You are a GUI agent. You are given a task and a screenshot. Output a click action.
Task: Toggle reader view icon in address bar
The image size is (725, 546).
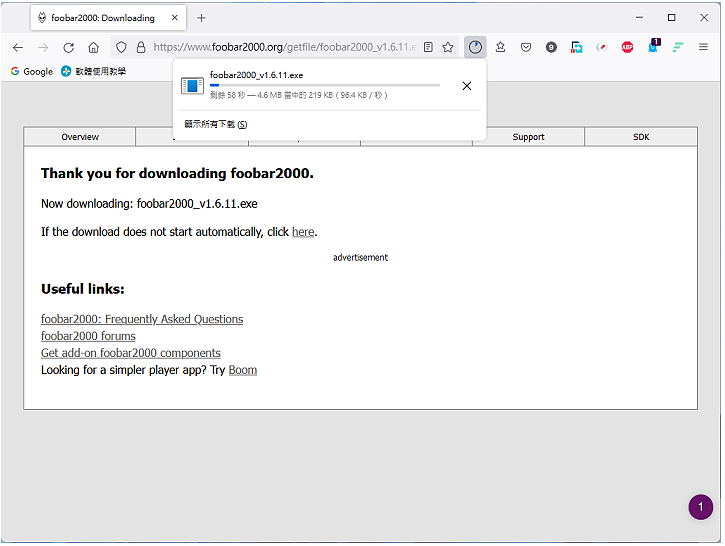click(x=429, y=47)
